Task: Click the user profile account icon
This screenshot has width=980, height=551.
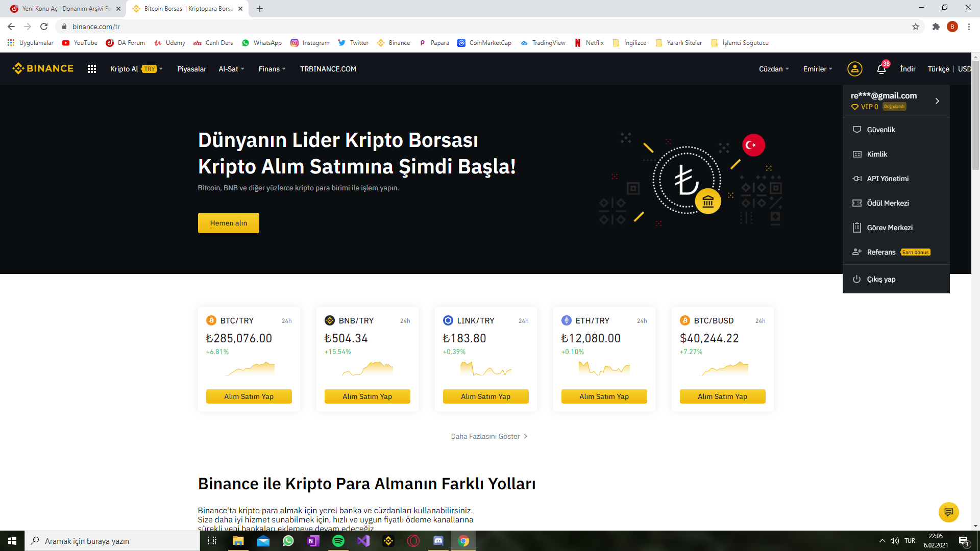Action: (x=854, y=69)
